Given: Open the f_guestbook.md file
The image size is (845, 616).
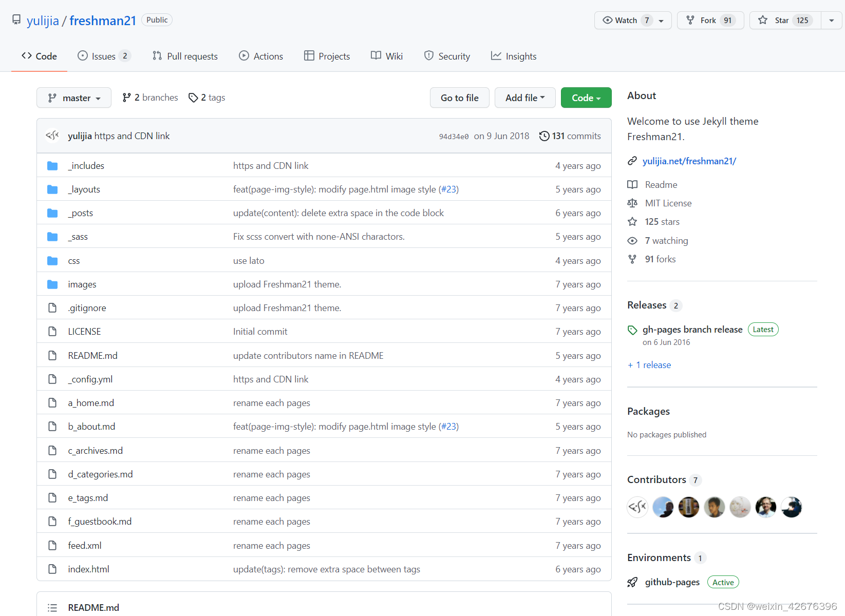Looking at the screenshot, I should point(100,522).
